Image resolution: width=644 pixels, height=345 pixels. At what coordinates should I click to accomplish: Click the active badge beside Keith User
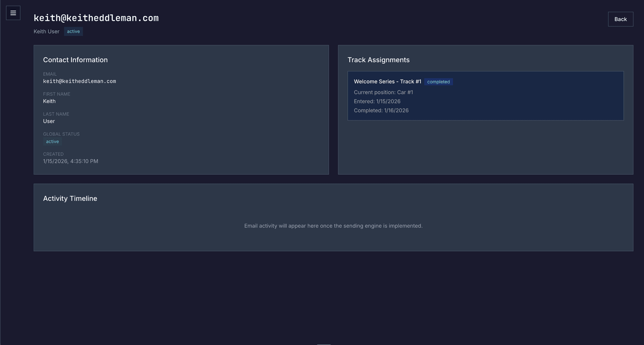point(73,32)
